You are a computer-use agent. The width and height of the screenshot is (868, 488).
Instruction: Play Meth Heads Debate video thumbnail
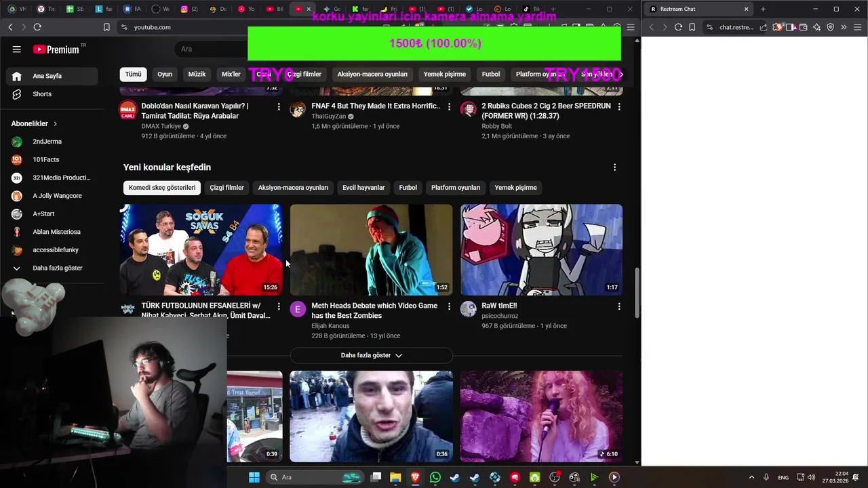(x=371, y=249)
